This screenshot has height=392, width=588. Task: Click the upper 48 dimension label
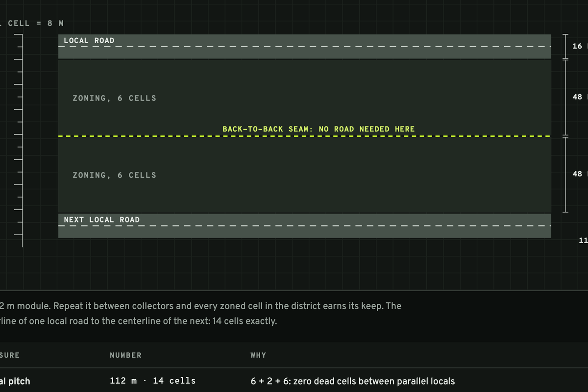[578, 97]
